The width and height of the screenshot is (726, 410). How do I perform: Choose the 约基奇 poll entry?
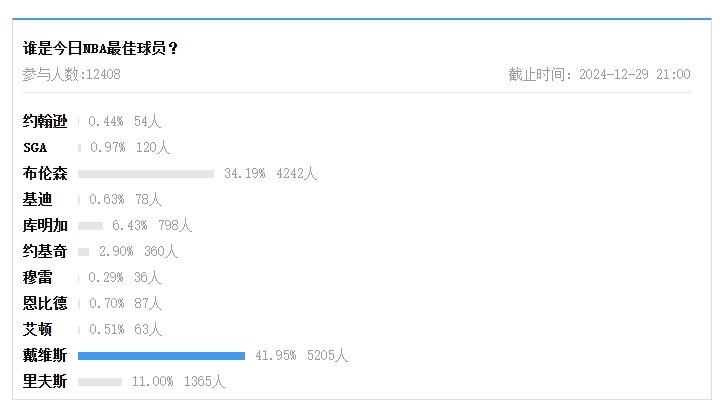(x=45, y=251)
